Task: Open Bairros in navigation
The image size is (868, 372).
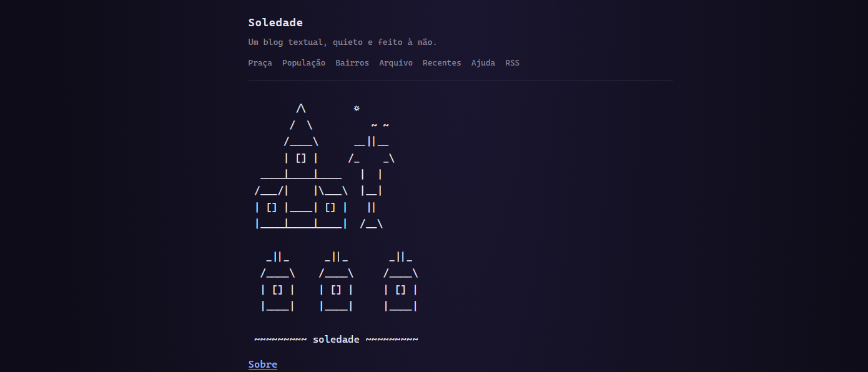Action: click(352, 63)
